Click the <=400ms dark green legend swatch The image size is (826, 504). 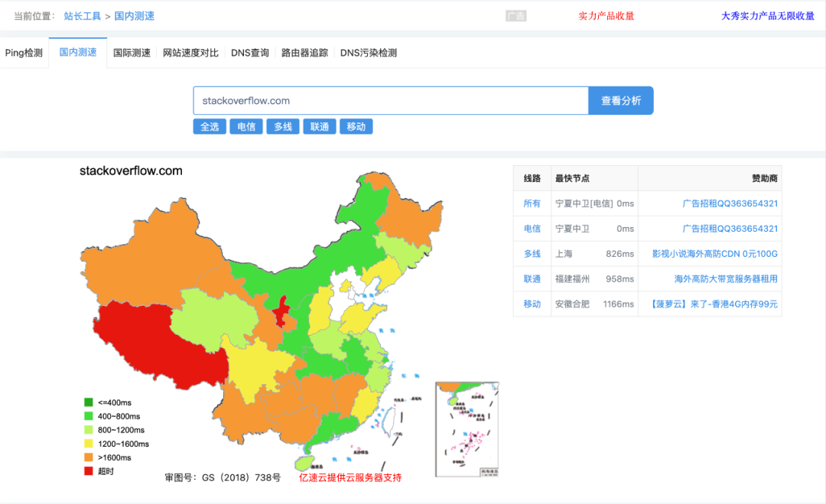tap(89, 402)
